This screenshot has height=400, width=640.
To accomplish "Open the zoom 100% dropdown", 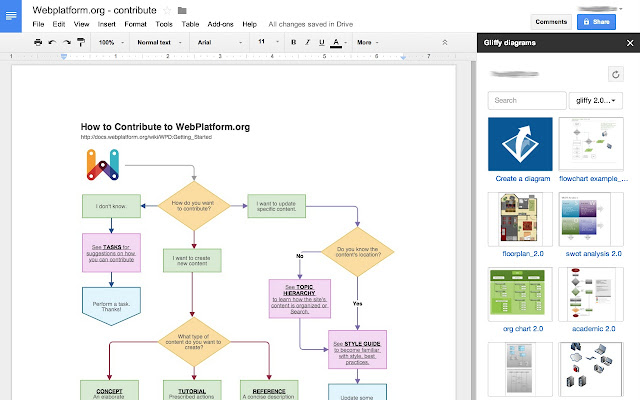I will 111,42.
